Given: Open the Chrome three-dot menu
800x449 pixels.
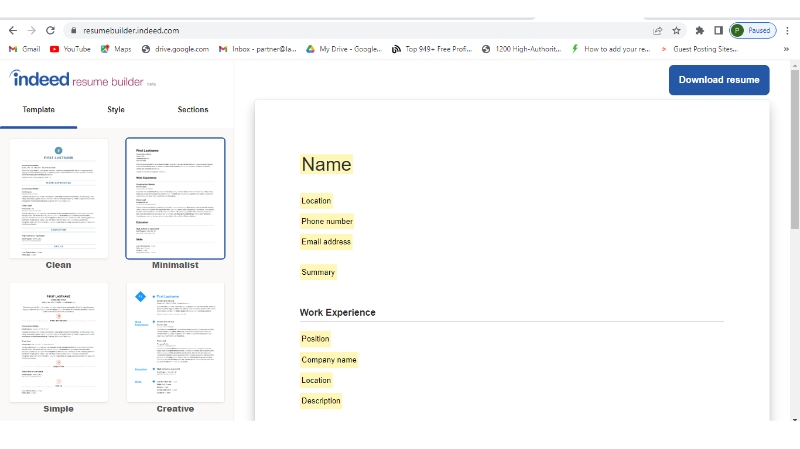Looking at the screenshot, I should (787, 31).
